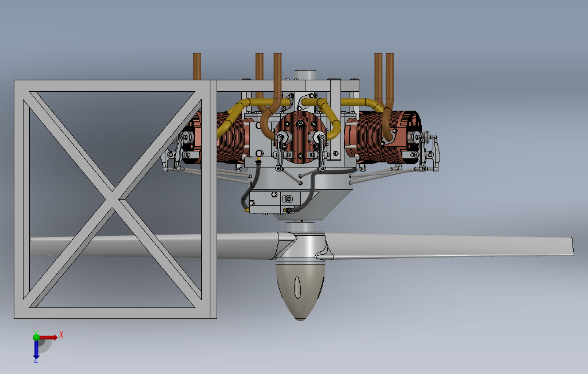Image resolution: width=588 pixels, height=374 pixels.
Task: Select the right propeller blade
Action: pyautogui.click(x=450, y=246)
